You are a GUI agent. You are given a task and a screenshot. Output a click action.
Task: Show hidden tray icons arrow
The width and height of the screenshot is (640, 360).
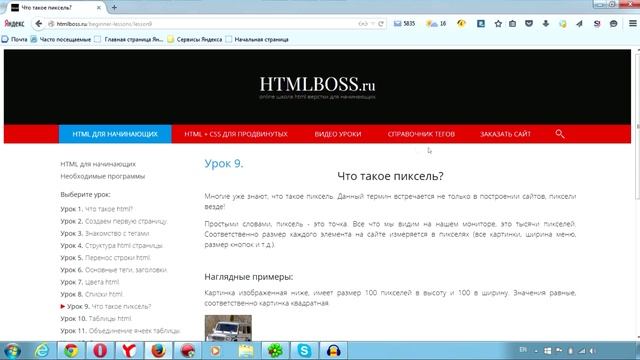[536, 351]
